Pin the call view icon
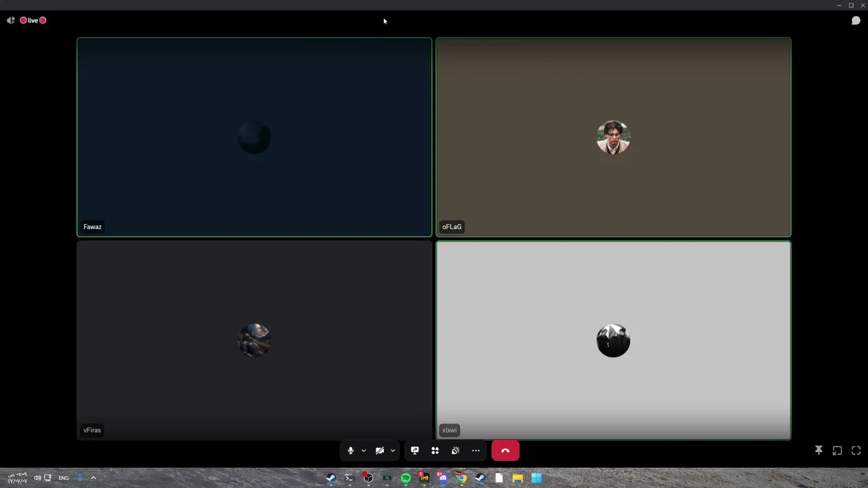 (x=818, y=451)
